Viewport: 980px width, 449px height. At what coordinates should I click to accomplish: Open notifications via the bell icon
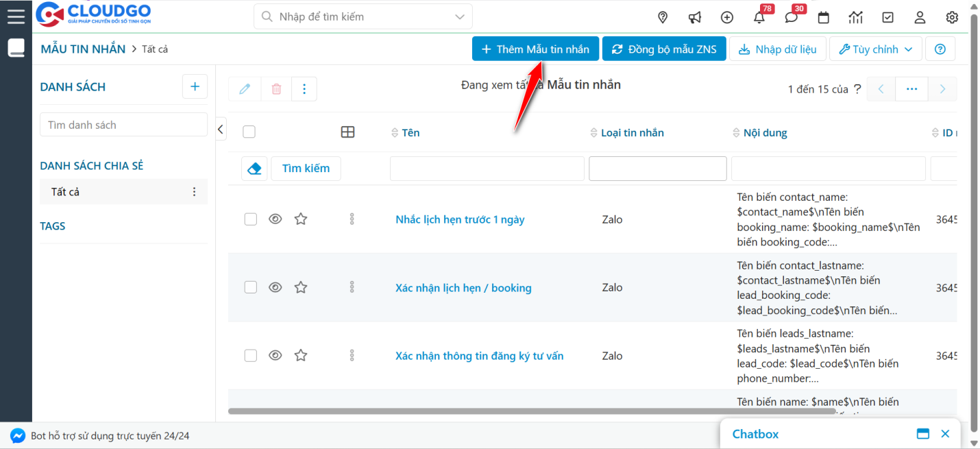(759, 17)
